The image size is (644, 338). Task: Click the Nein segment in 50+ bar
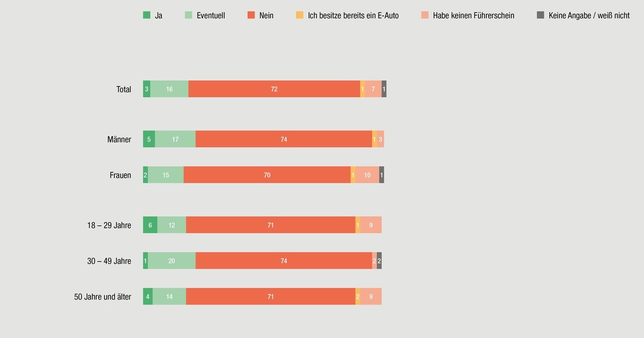coord(270,296)
